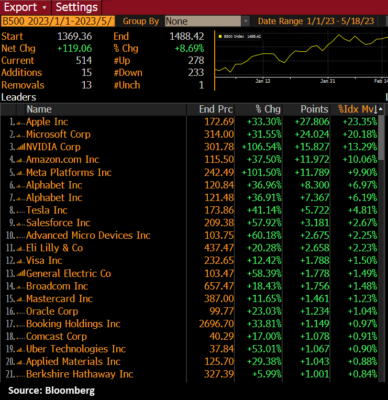Sort by the End Prc column header
The image size is (388, 400).
pos(216,109)
